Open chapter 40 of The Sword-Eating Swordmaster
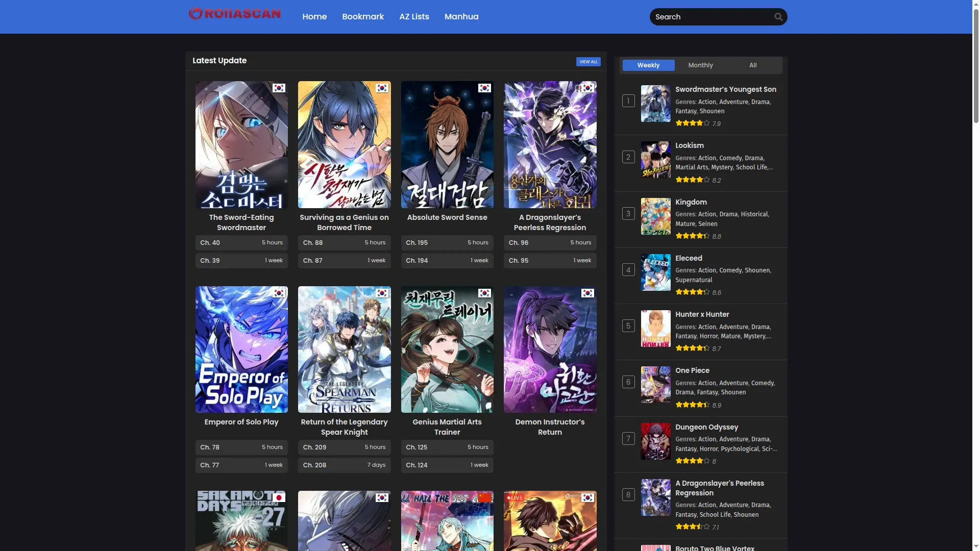This screenshot has width=980, height=551. pyautogui.click(x=241, y=243)
